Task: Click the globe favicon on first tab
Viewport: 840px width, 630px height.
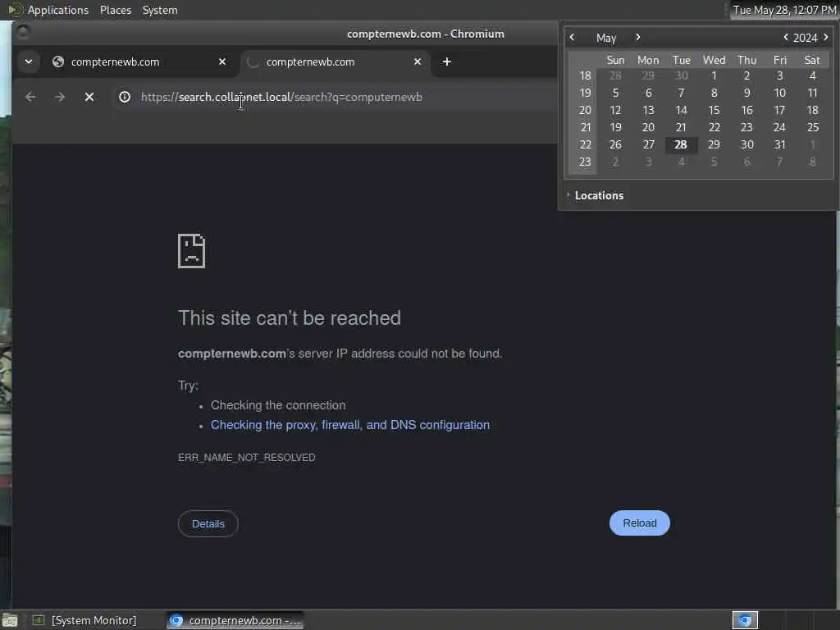Action: 58,62
